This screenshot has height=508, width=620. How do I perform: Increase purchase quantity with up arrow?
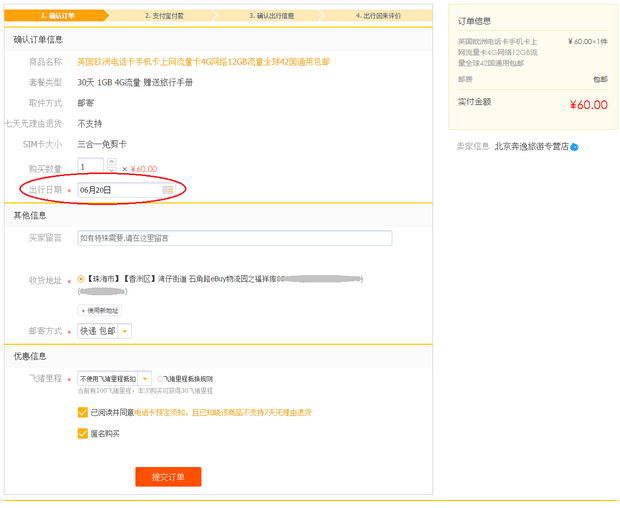click(112, 161)
